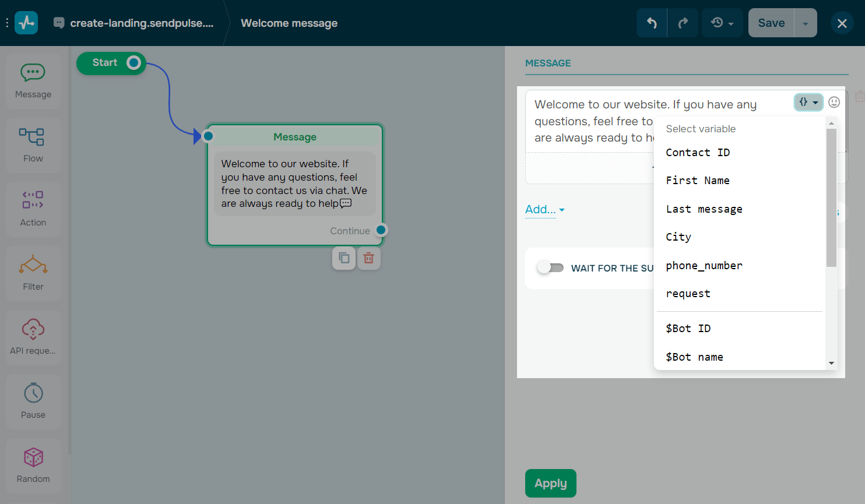Select the Pause block tool

click(33, 401)
